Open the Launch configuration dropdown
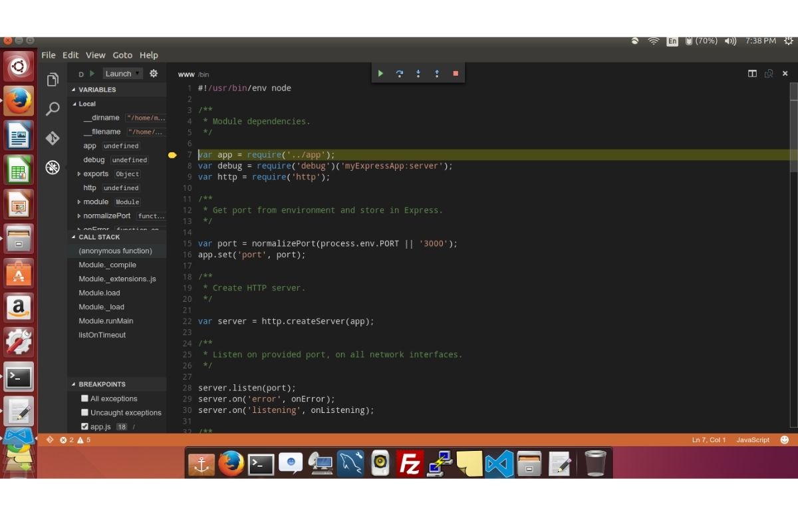 click(123, 74)
